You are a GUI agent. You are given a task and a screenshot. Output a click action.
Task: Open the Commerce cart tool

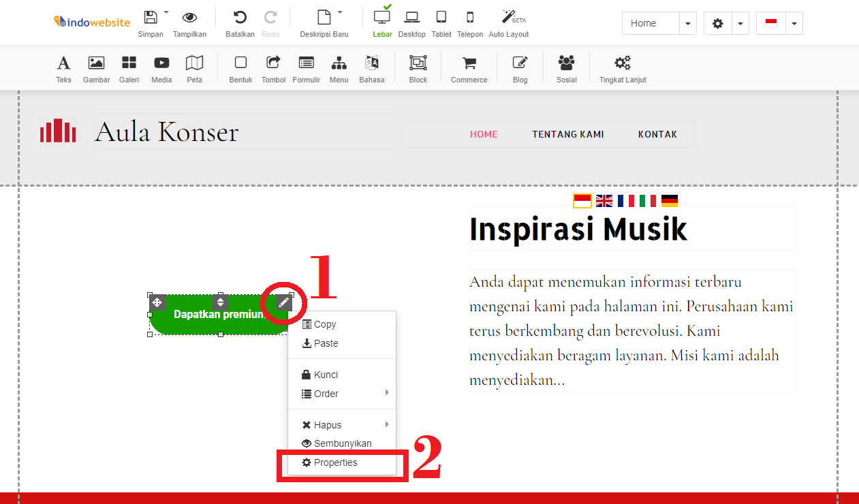pyautogui.click(x=469, y=70)
